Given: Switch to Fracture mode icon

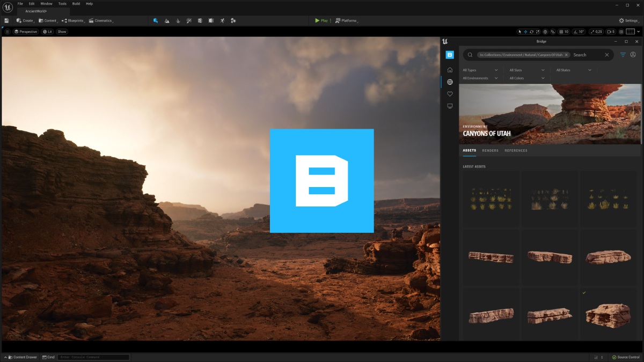Looking at the screenshot, I should (200, 20).
